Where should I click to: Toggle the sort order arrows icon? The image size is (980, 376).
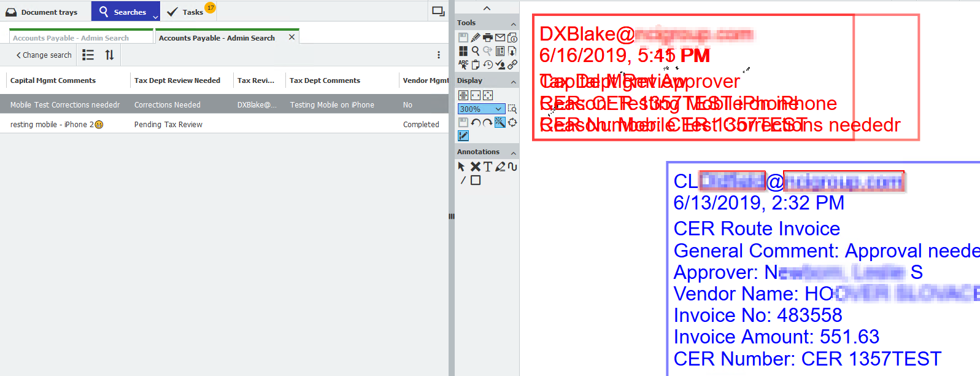110,55
